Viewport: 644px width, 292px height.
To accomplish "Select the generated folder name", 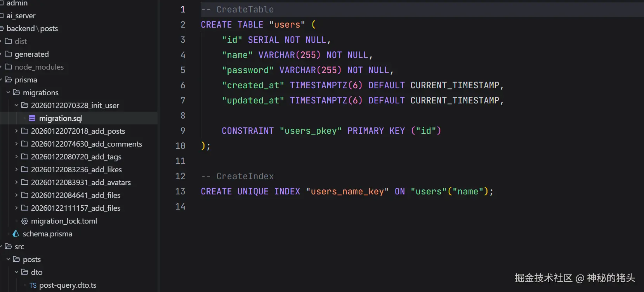I will coord(32,54).
